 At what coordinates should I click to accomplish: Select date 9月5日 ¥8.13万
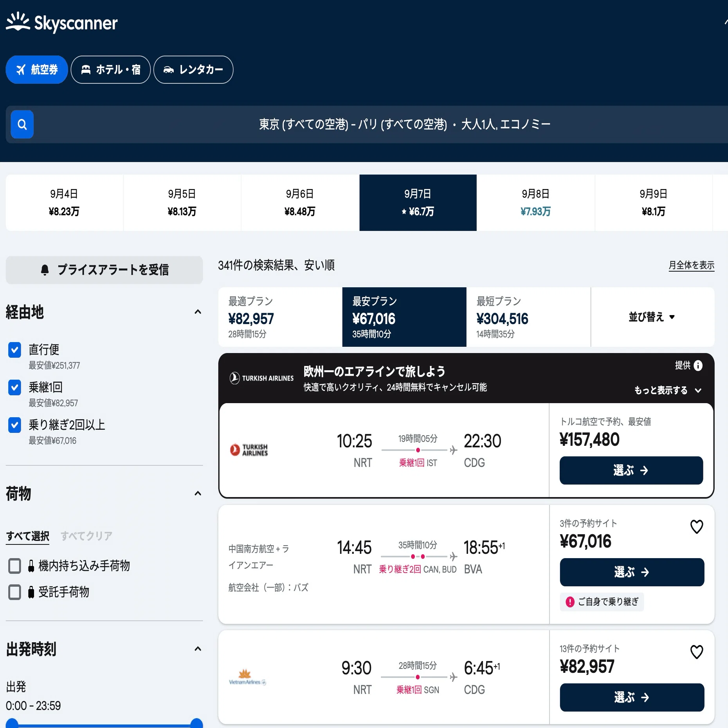point(182,203)
